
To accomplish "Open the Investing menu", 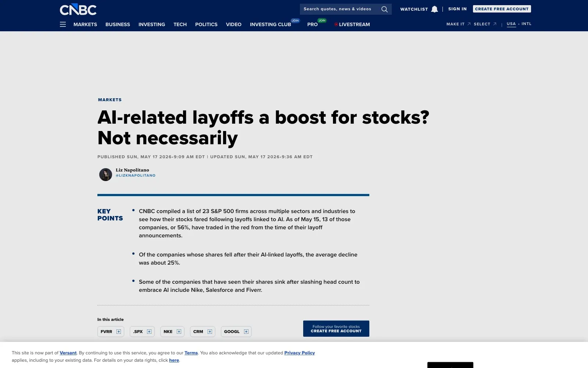I will pos(152,24).
